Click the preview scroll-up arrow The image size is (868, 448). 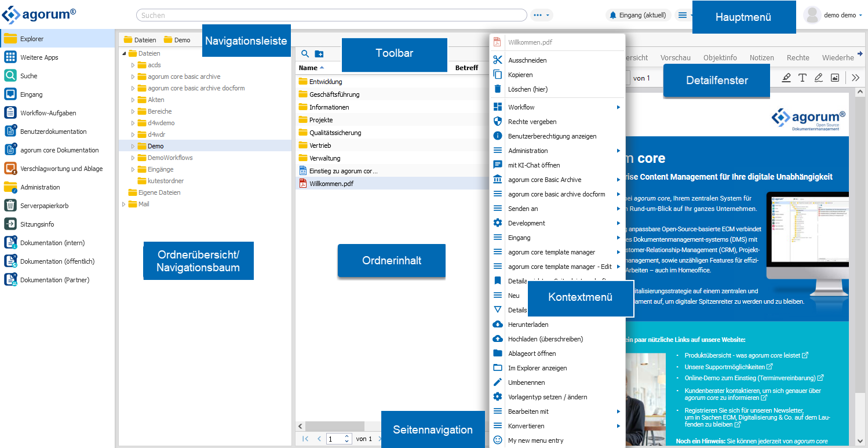(860, 93)
